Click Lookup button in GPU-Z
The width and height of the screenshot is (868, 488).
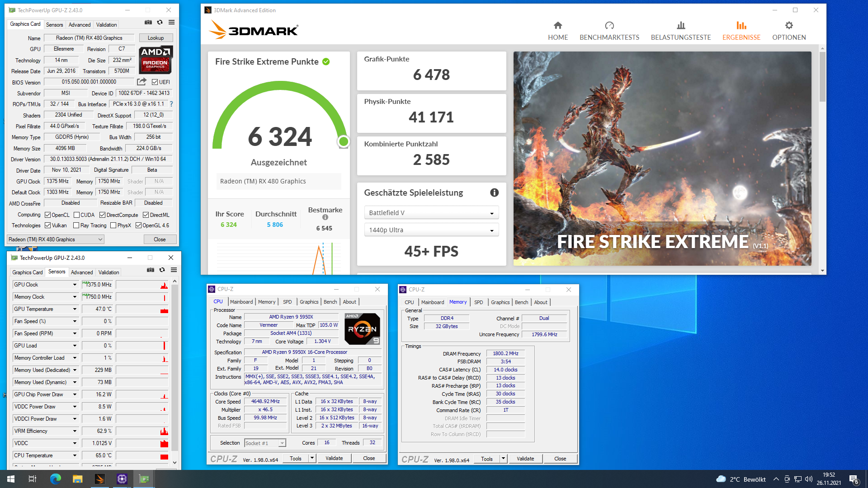[156, 38]
